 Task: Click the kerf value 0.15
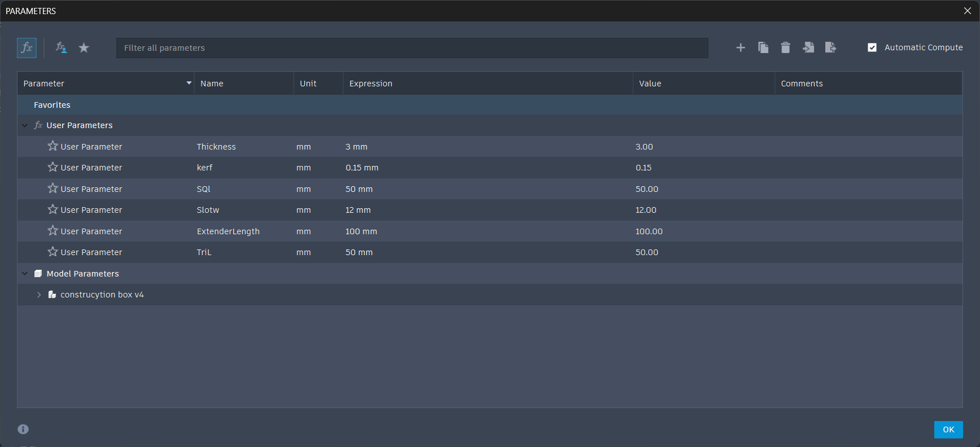point(644,168)
